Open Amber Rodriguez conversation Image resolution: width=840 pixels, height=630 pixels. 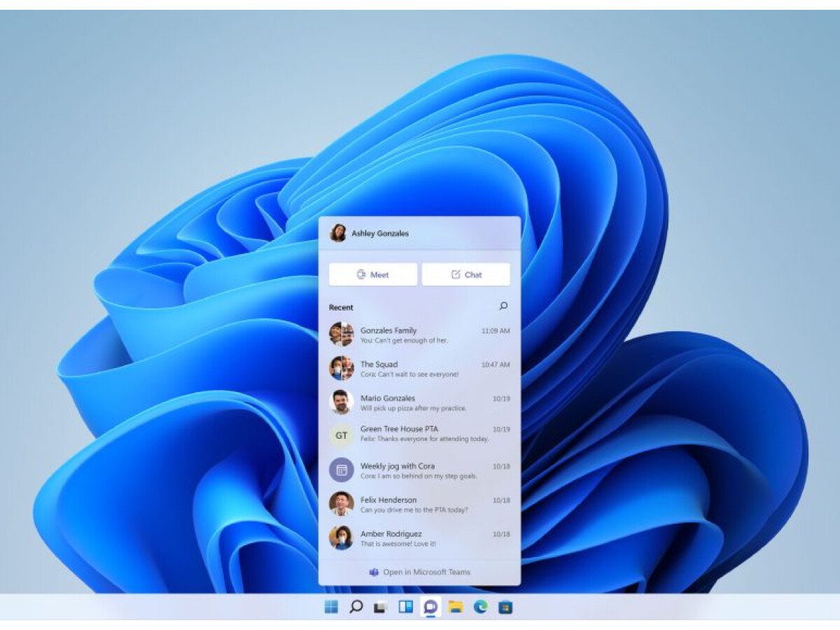419,538
